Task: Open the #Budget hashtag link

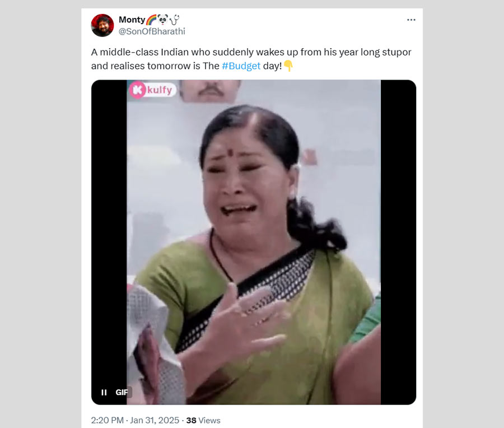Action: click(x=241, y=66)
